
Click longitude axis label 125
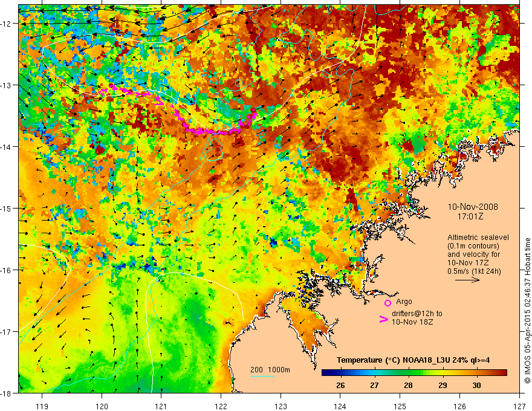tap(400, 406)
